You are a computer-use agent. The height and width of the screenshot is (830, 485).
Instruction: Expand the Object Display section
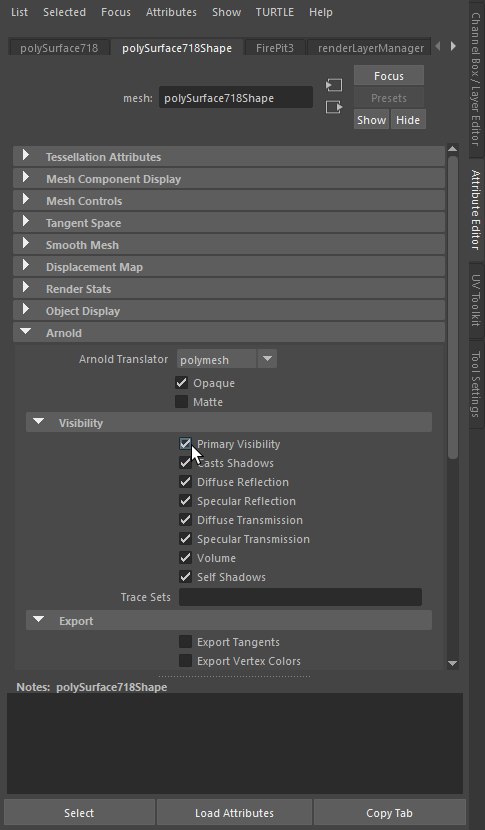[x=229, y=311]
